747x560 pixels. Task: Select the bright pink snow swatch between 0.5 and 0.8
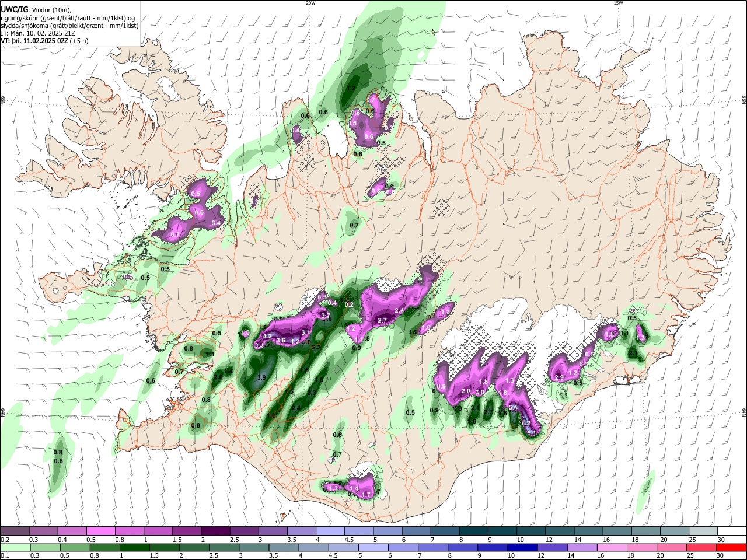pos(101,531)
